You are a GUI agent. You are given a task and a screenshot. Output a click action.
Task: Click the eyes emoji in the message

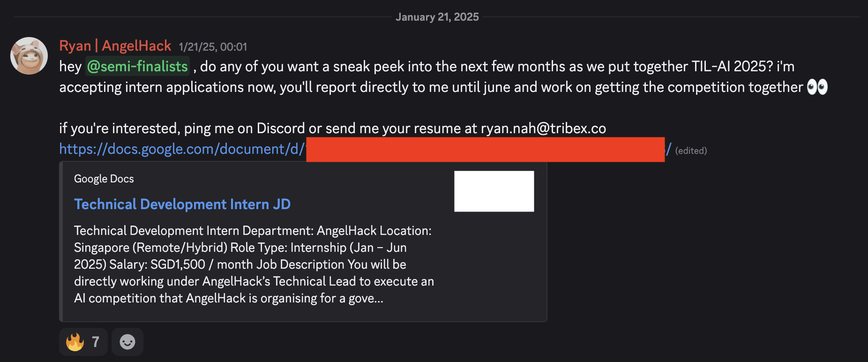(x=818, y=87)
